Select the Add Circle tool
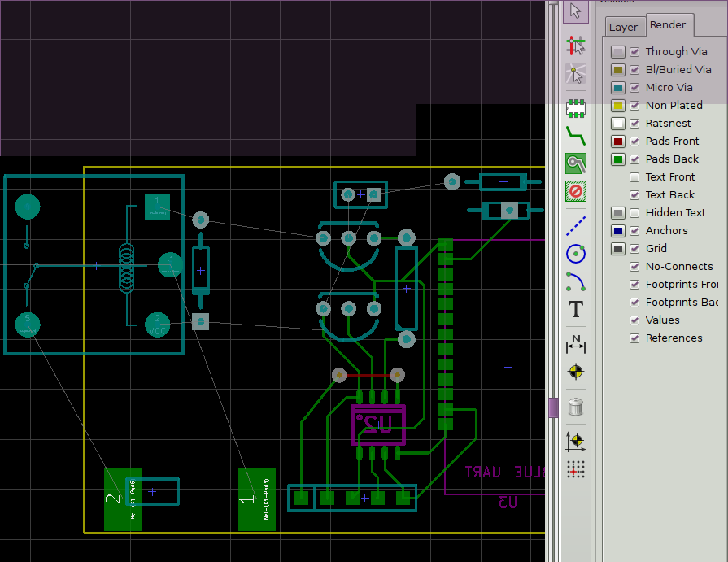The image size is (728, 562). pyautogui.click(x=576, y=254)
